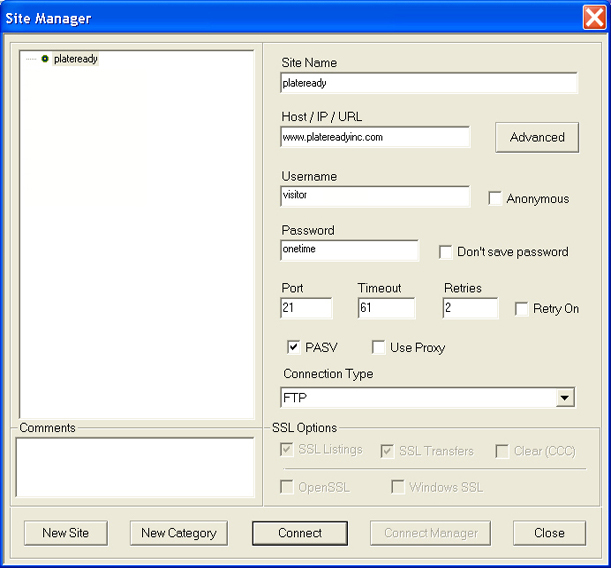Click the Site Name input field

[x=429, y=83]
